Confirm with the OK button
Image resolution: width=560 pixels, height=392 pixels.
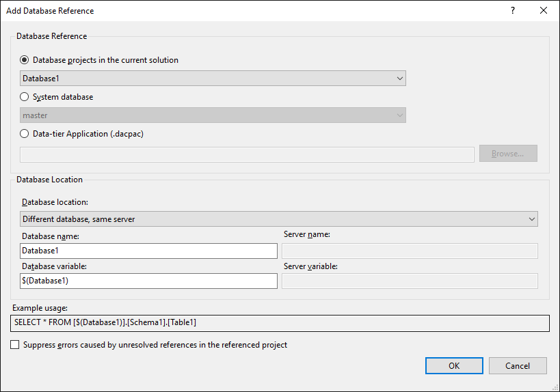click(454, 365)
